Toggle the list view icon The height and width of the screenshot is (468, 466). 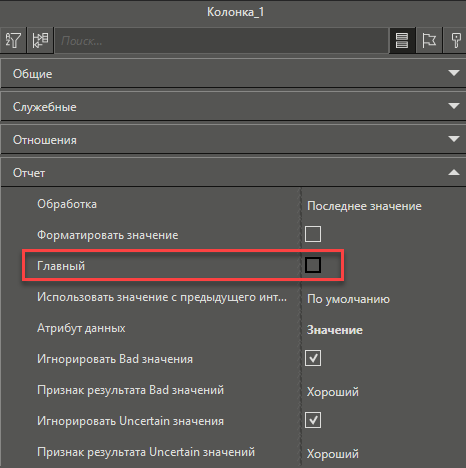[x=402, y=41]
